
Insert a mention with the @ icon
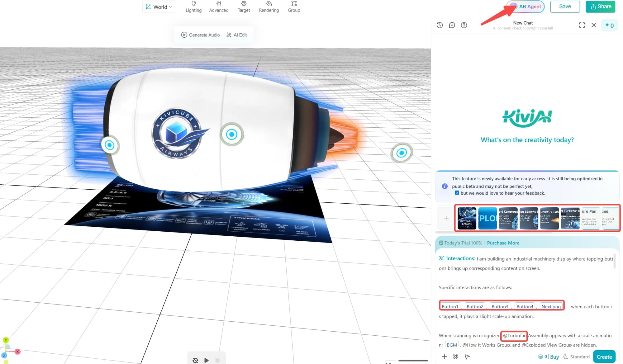pyautogui.click(x=455, y=357)
